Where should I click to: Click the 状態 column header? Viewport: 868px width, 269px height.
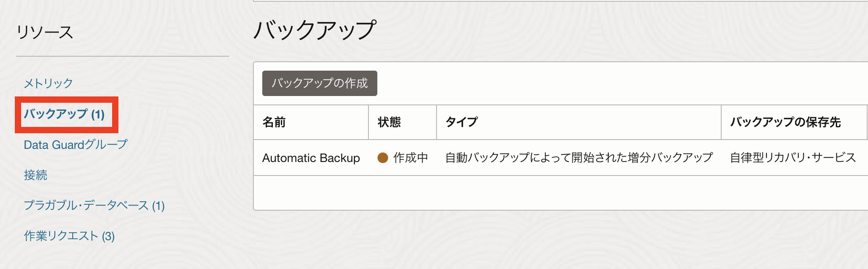[x=389, y=122]
